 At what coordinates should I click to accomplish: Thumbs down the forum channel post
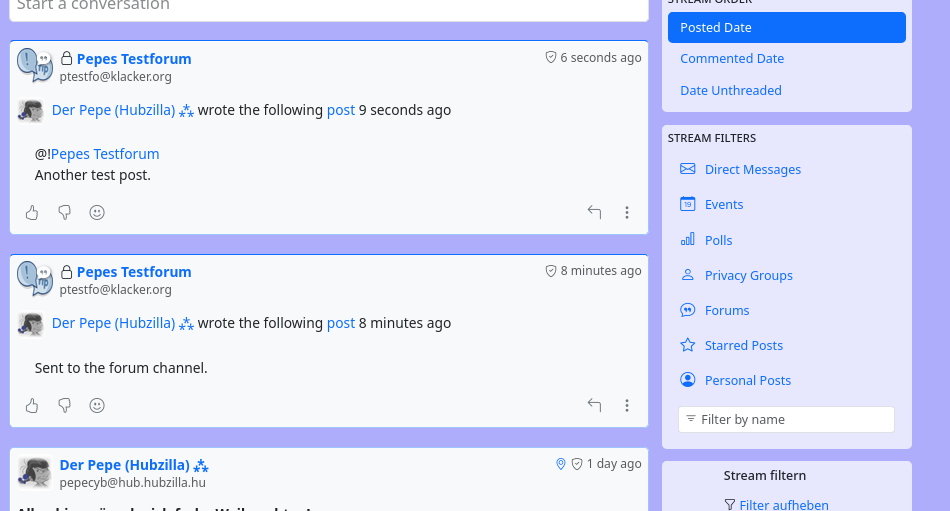[65, 405]
